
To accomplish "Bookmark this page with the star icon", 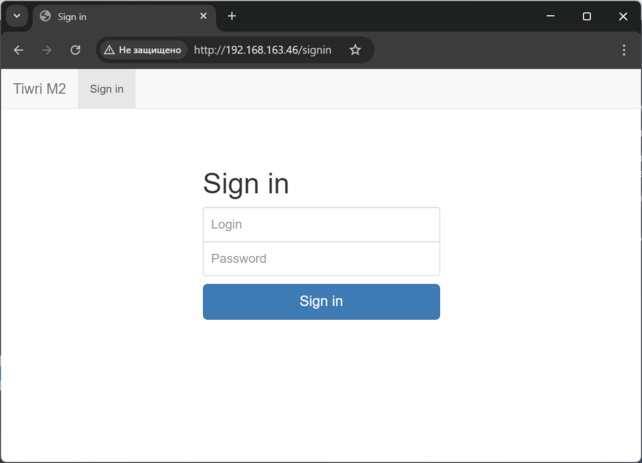I will [355, 50].
